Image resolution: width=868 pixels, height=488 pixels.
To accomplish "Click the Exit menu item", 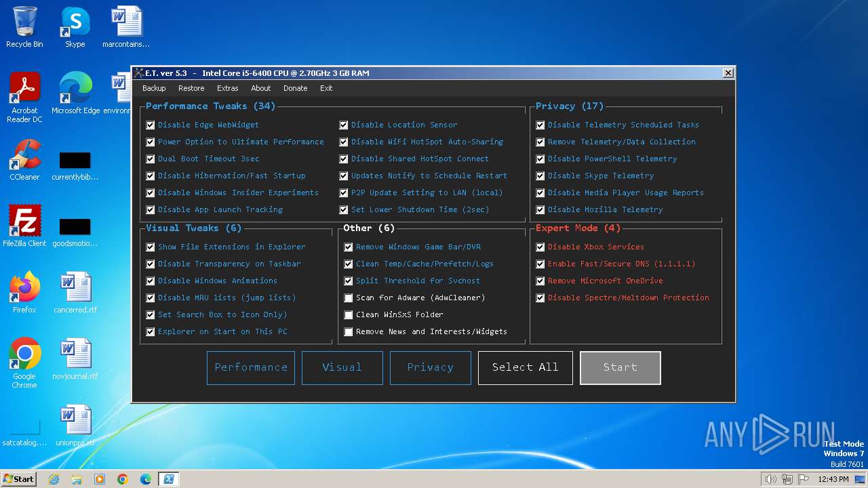I will 326,88.
